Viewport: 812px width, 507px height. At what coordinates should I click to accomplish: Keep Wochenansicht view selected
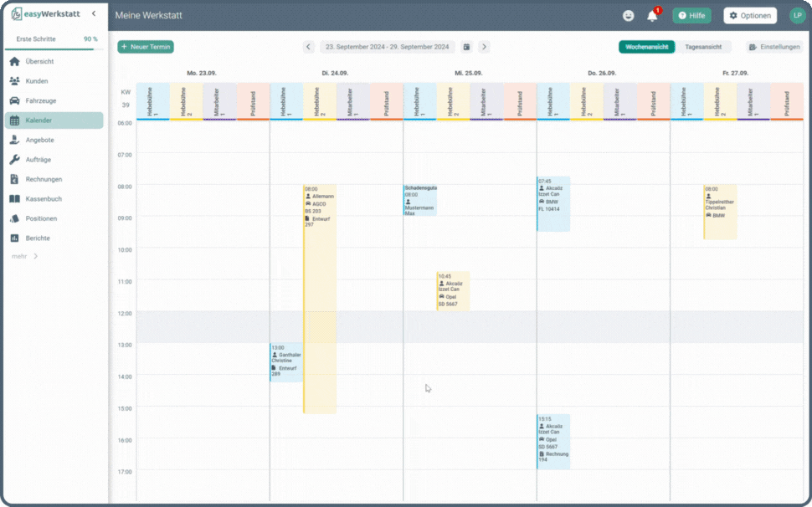pos(646,48)
